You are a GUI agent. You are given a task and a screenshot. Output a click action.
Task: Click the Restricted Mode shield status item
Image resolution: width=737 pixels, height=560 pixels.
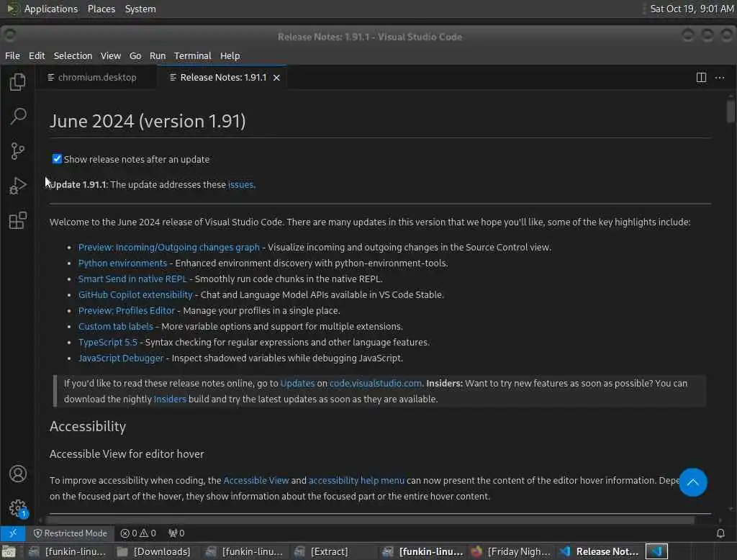tap(70, 533)
